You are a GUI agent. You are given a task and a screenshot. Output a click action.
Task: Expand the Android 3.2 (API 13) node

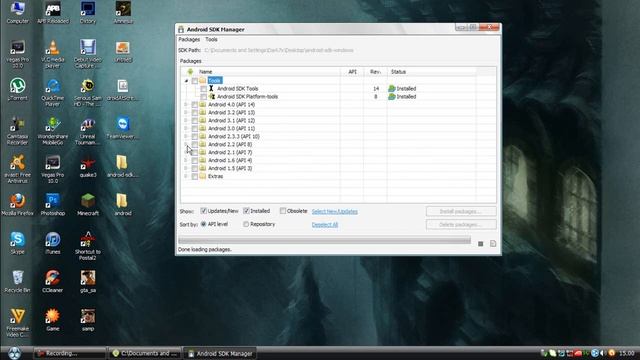[x=186, y=113]
